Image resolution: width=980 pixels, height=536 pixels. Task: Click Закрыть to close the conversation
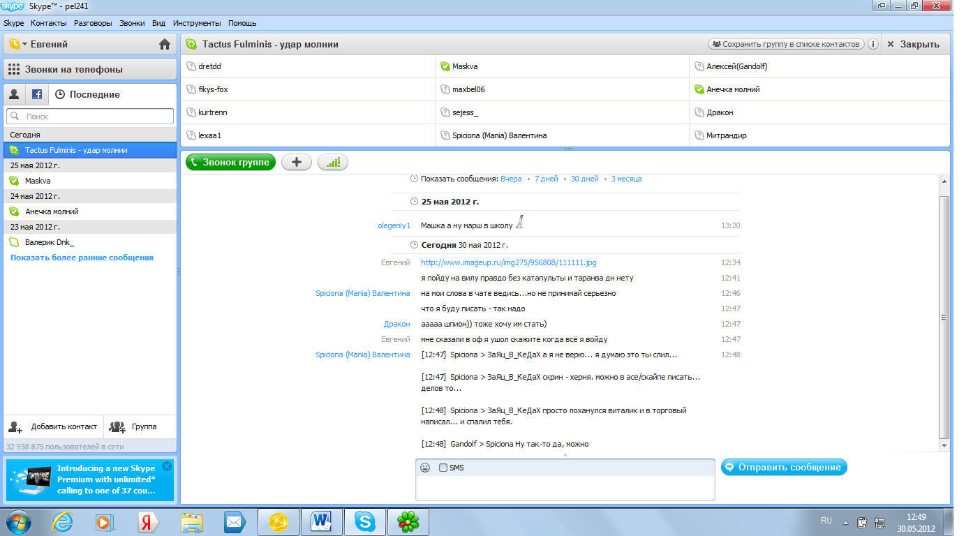coord(914,44)
